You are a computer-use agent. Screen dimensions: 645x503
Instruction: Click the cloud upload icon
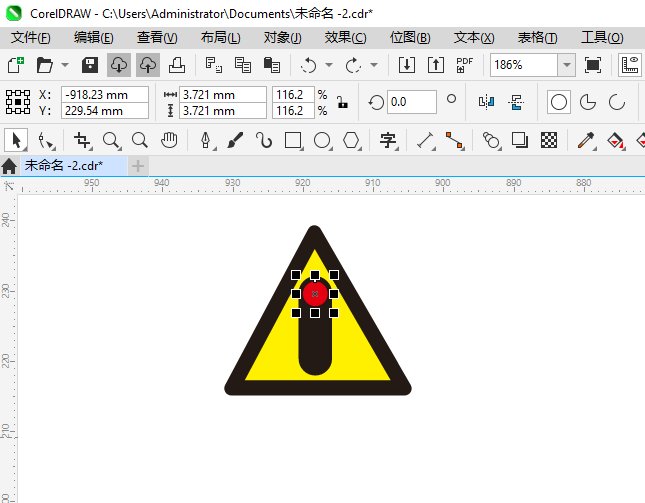pyautogui.click(x=148, y=65)
